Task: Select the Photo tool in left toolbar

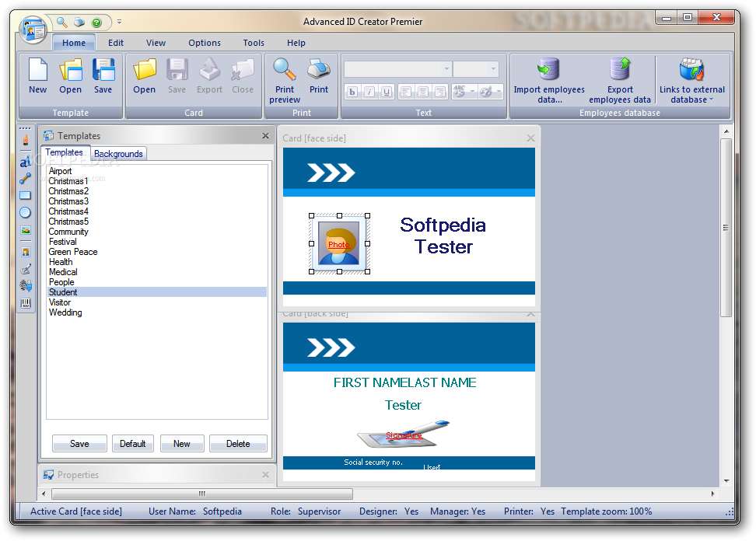Action: [26, 252]
